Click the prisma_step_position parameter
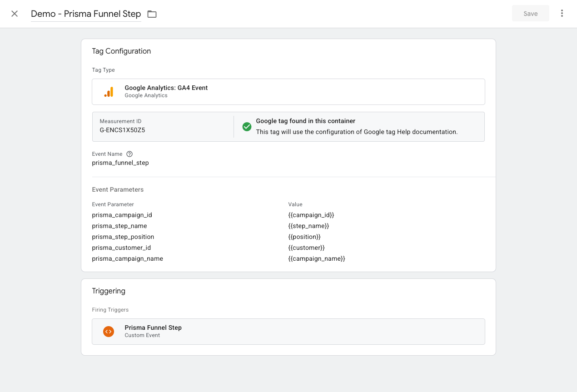Image resolution: width=577 pixels, height=392 pixels. (123, 237)
